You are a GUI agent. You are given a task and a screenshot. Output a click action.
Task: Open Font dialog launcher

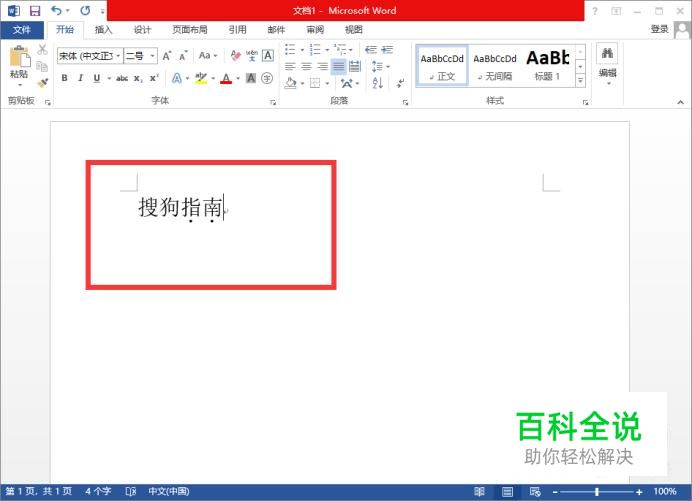273,102
